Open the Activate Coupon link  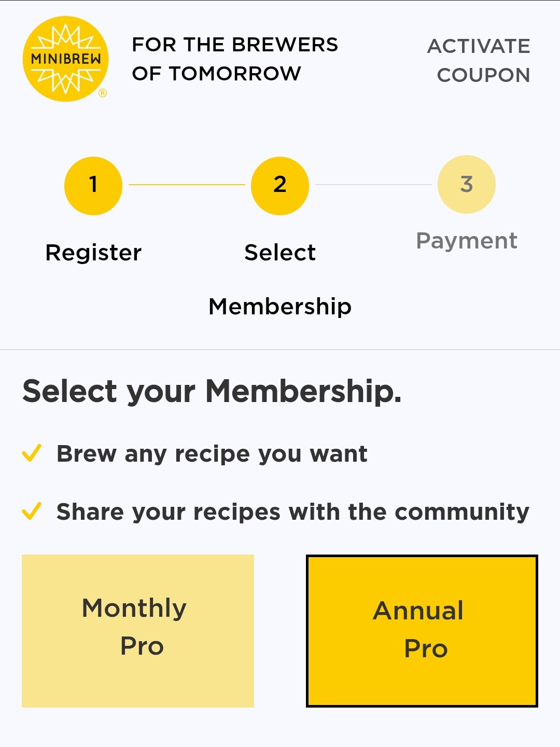click(479, 60)
